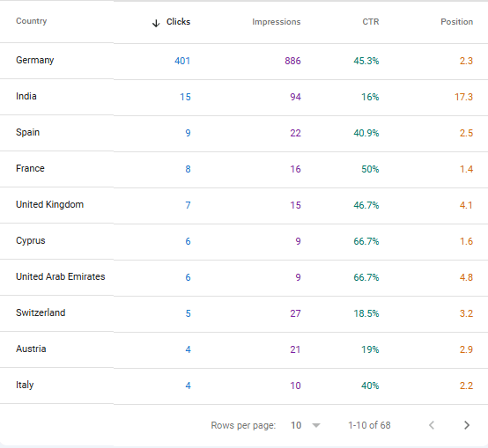Viewport: 488px width, 448px height.
Task: Select the United Arab Emirates row
Action: pos(244,277)
